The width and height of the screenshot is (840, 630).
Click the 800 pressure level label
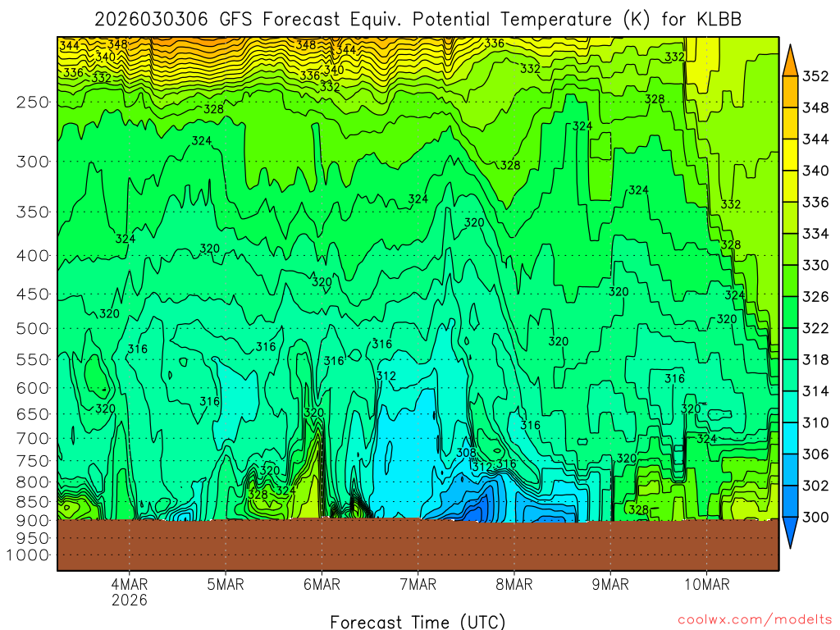pyautogui.click(x=33, y=482)
